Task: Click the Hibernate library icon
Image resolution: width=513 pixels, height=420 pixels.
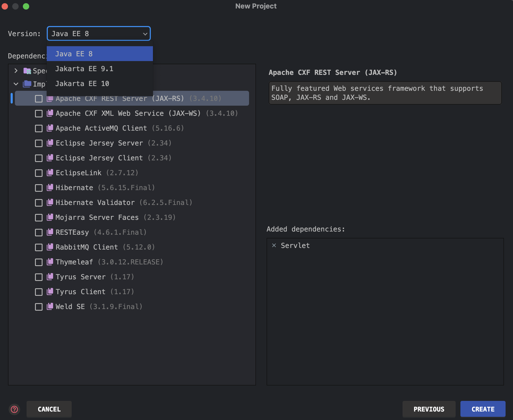Action: pos(50,188)
